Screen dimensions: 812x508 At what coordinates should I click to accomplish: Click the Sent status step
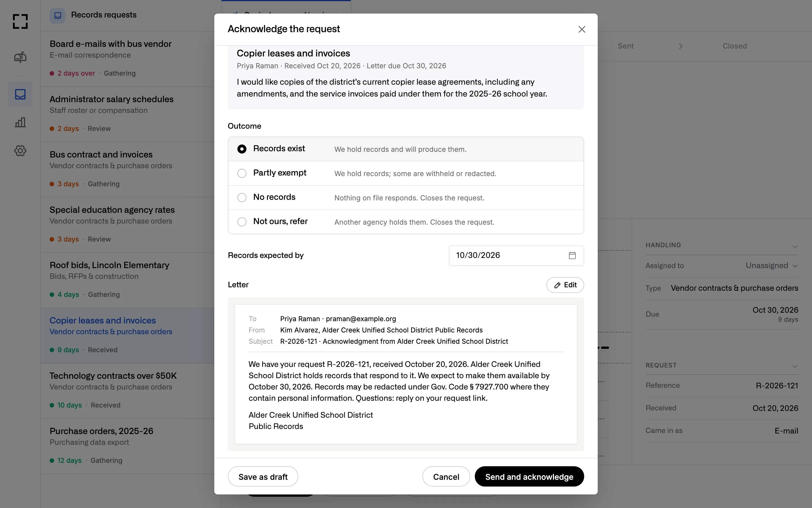click(x=625, y=46)
